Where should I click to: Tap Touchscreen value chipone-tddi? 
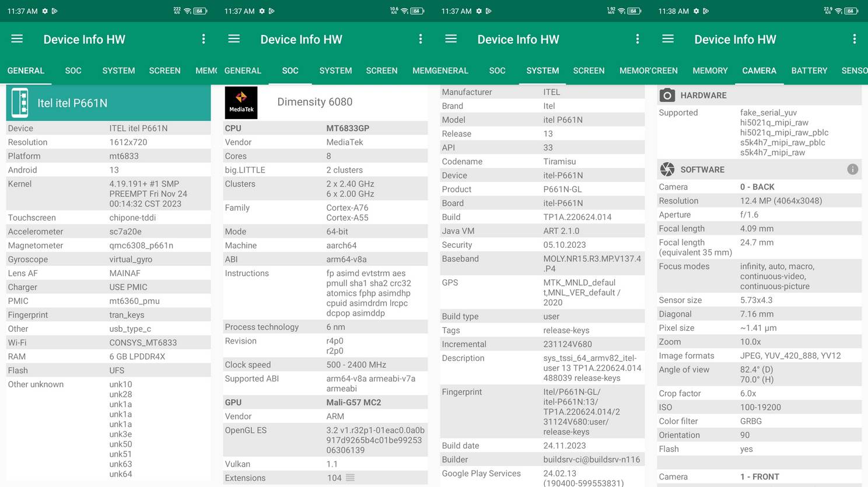coord(132,218)
